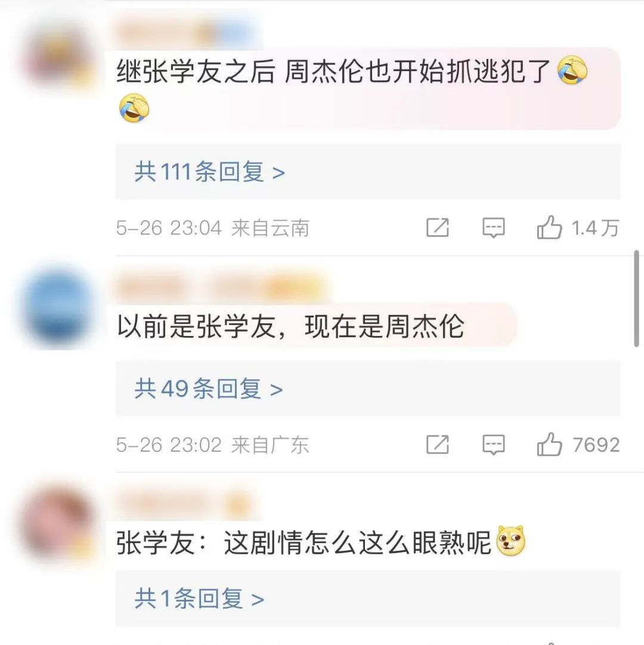Open reply bubble on the Yunnan comment

[493, 227]
